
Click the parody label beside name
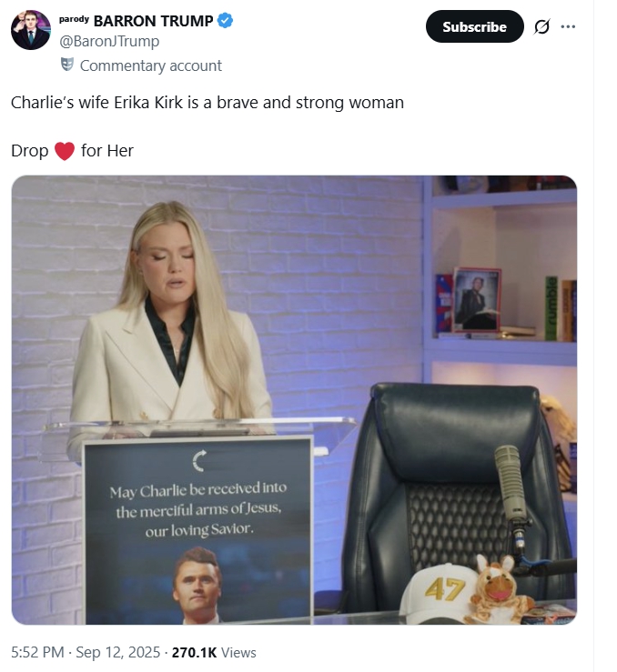pos(74,19)
